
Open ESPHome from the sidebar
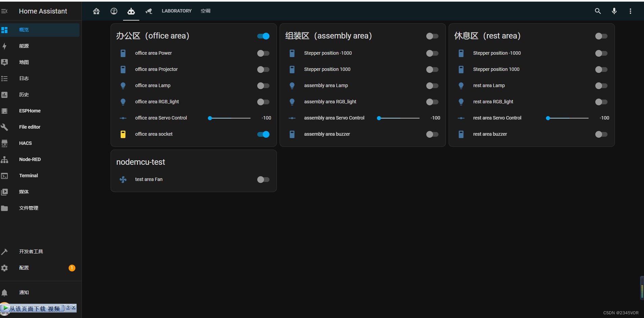coord(30,111)
